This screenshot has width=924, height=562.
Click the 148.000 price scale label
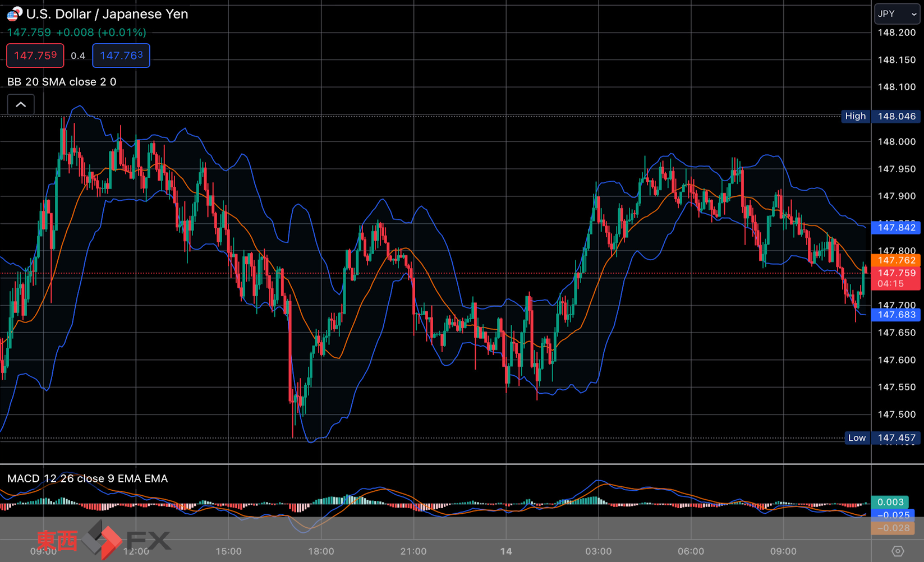point(896,142)
